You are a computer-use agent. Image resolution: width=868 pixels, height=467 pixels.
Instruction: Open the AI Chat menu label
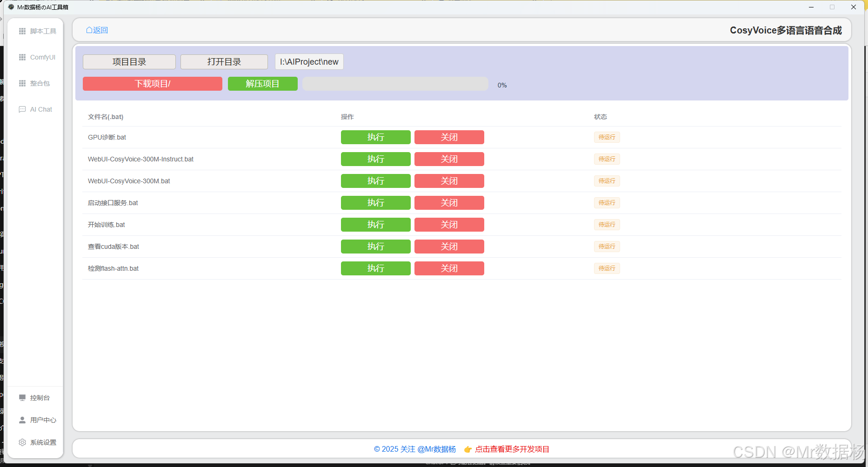[41, 109]
